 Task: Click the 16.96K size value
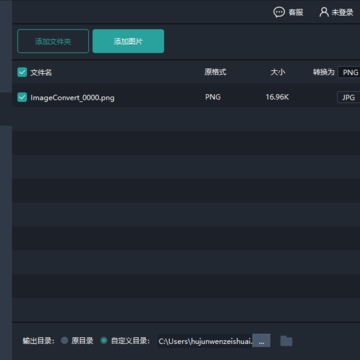pos(277,97)
